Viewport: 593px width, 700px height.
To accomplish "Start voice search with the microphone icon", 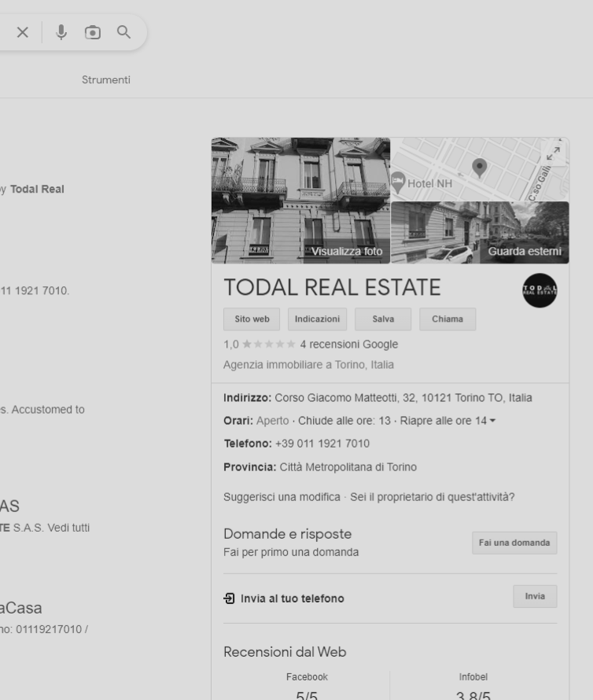I will point(61,32).
